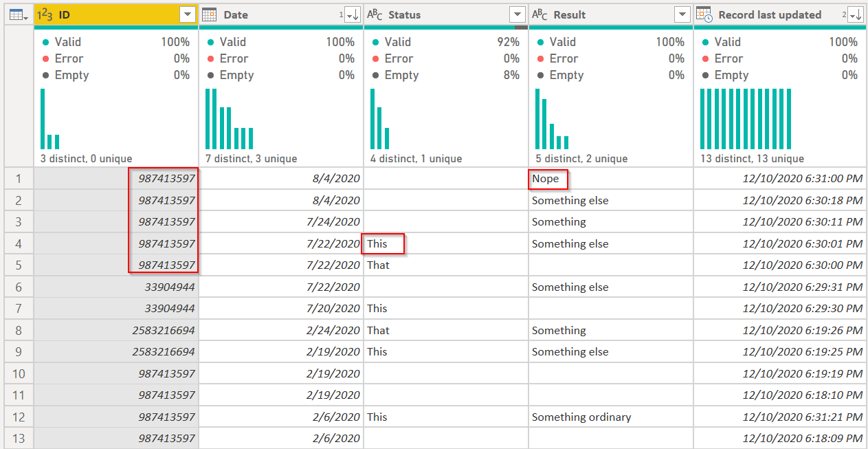The height and width of the screenshot is (449, 868).
Task: Select ID 33904944 in row 6
Action: pos(116,287)
